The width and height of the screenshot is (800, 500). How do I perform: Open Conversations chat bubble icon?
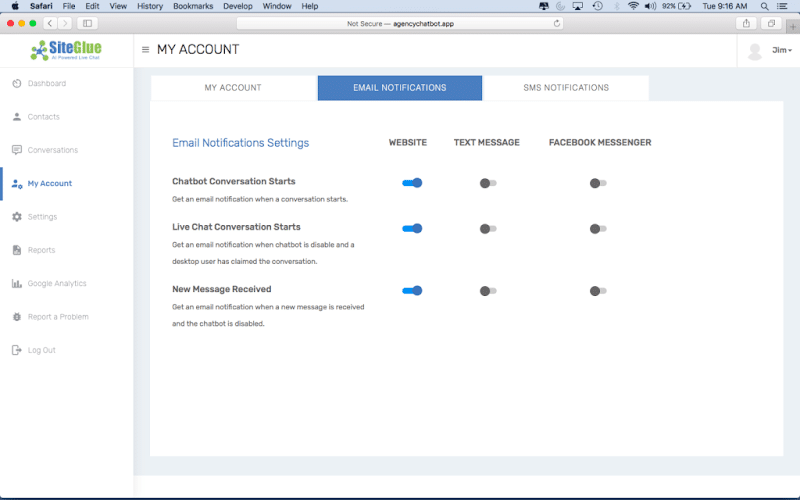[17, 150]
